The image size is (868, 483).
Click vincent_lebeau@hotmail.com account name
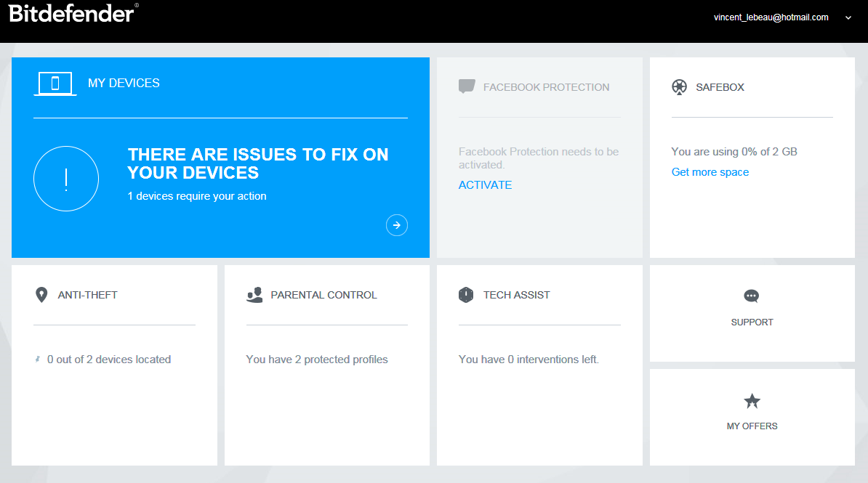[771, 17]
